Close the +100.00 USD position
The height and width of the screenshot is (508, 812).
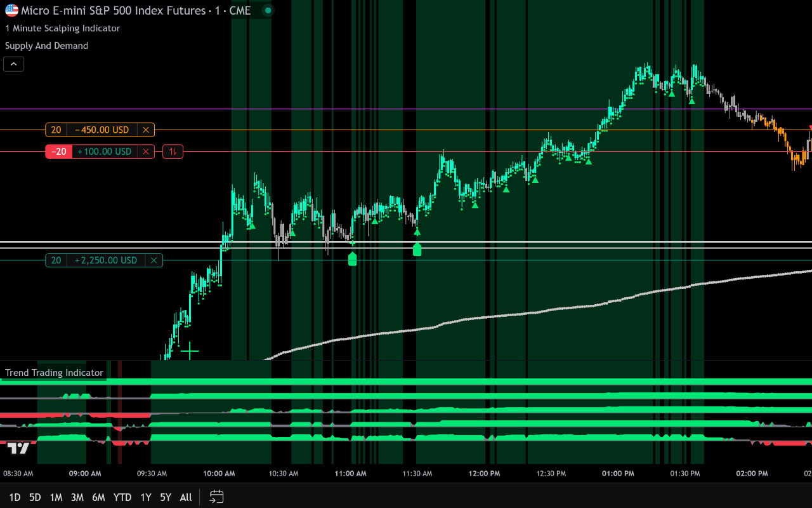146,152
